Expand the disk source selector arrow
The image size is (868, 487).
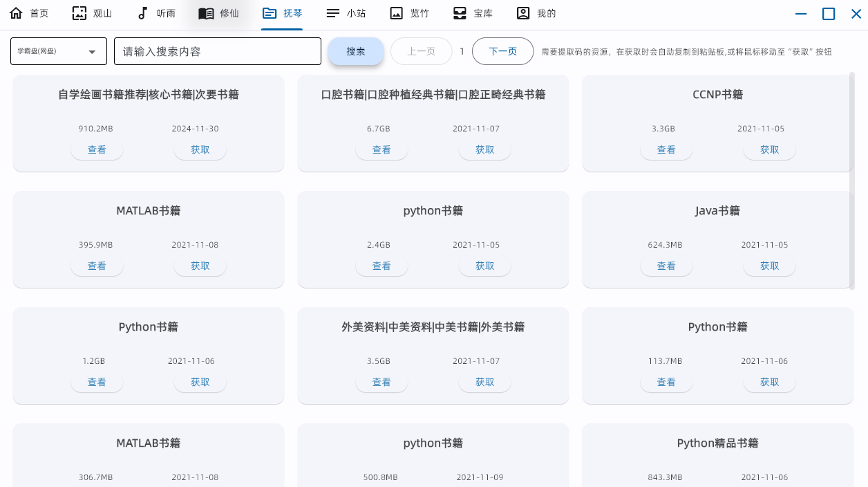coord(92,53)
